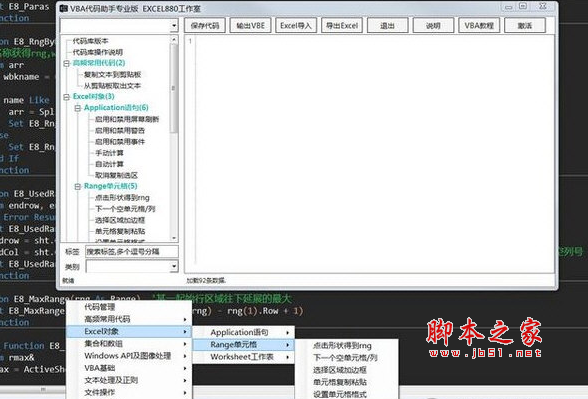Screen dimensions: 588x399
Task: Open Windows API及图像处理 submenu
Action: click(x=129, y=356)
